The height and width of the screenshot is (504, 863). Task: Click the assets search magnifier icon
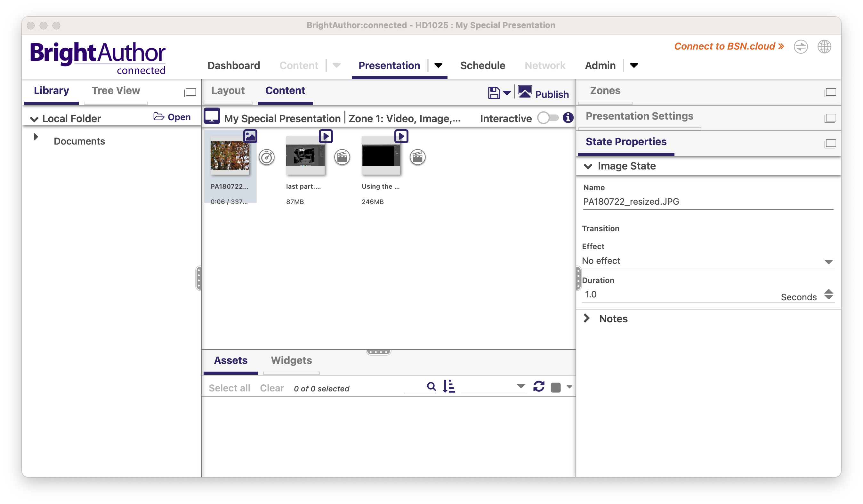pyautogui.click(x=431, y=386)
